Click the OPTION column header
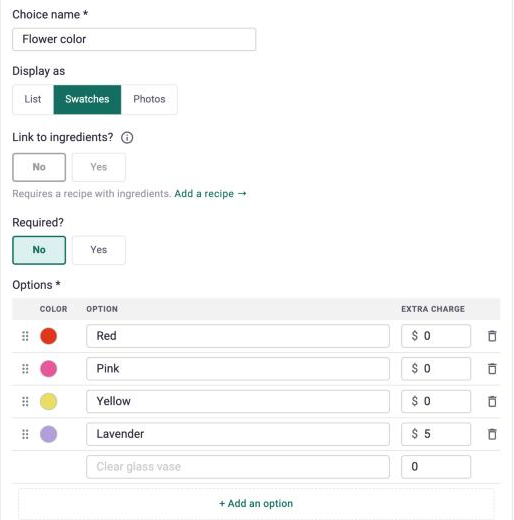Screen dimensions: 514x520 coord(102,309)
